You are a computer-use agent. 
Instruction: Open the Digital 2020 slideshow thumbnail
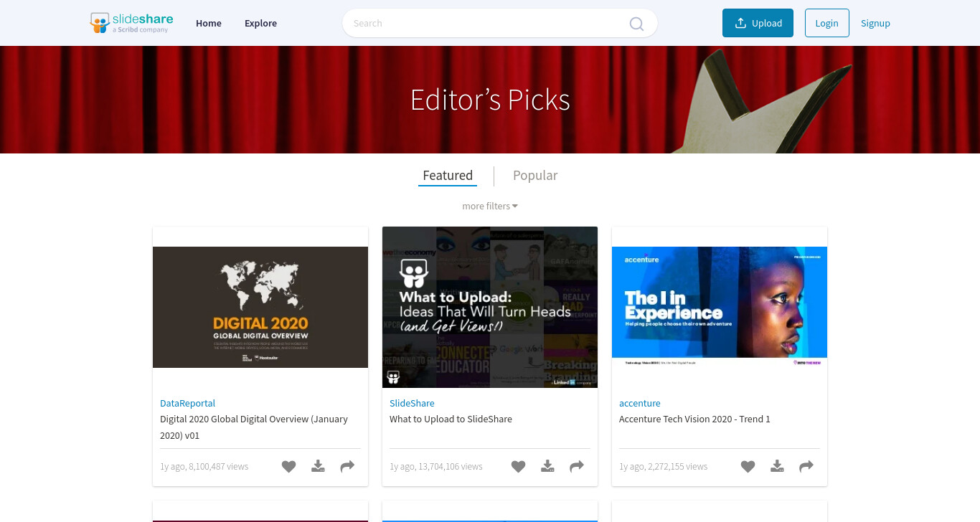(260, 307)
